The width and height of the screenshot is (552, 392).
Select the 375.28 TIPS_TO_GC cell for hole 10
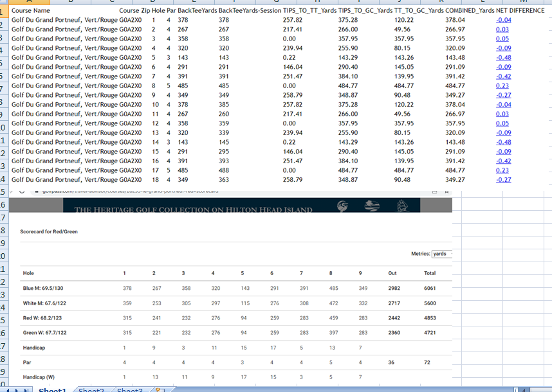(x=348, y=105)
